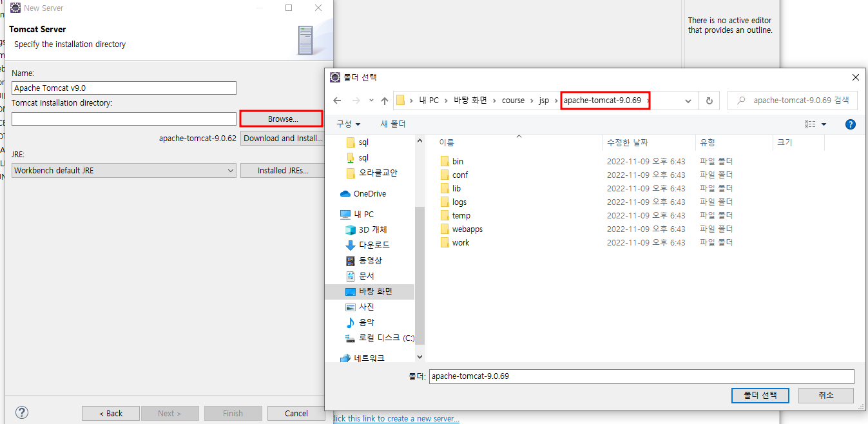This screenshot has height=424, width=868.
Task: Select 바탕 화면 in sidebar
Action: coord(369,291)
